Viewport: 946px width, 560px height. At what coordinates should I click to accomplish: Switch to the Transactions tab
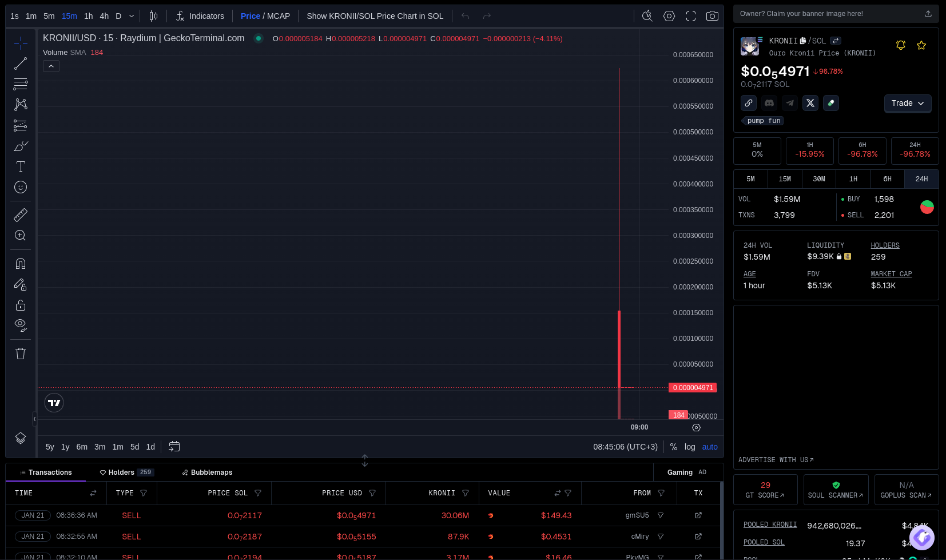tap(46, 472)
